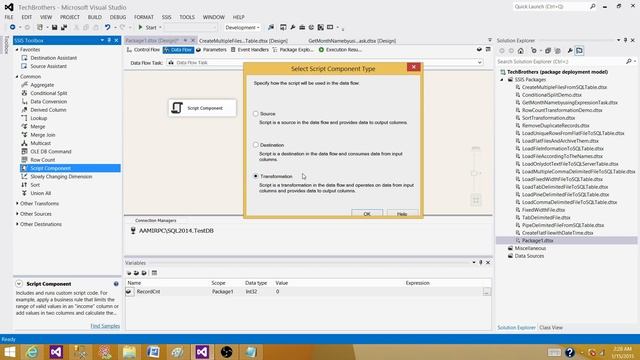Select Merge Join in the toolbox

tap(43, 135)
